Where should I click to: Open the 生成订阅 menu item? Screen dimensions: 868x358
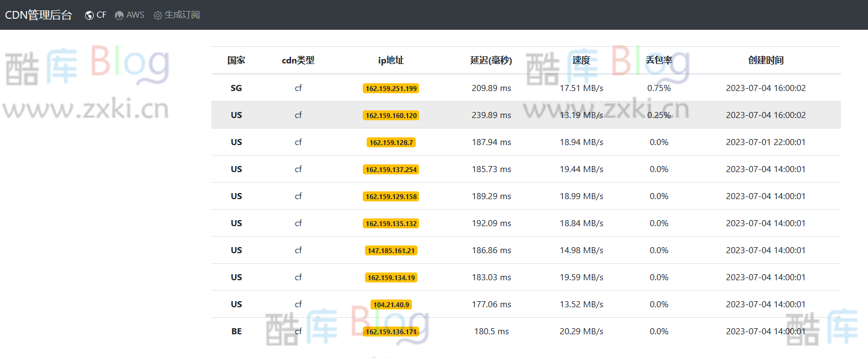point(177,15)
